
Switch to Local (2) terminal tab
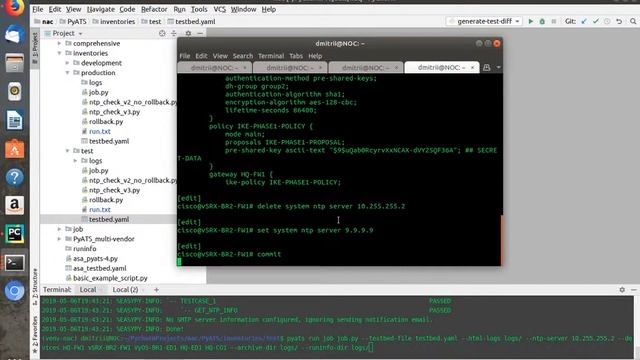click(x=125, y=289)
